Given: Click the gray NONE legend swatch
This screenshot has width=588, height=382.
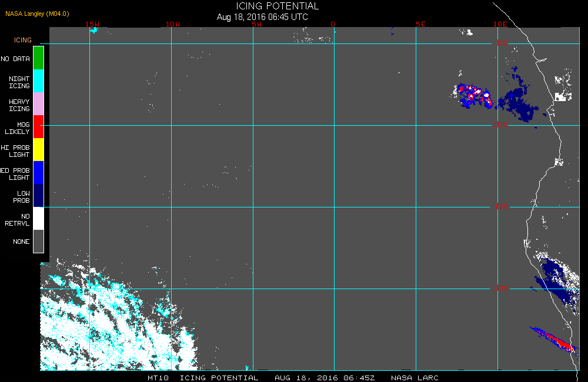Looking at the screenshot, I should pos(39,241).
